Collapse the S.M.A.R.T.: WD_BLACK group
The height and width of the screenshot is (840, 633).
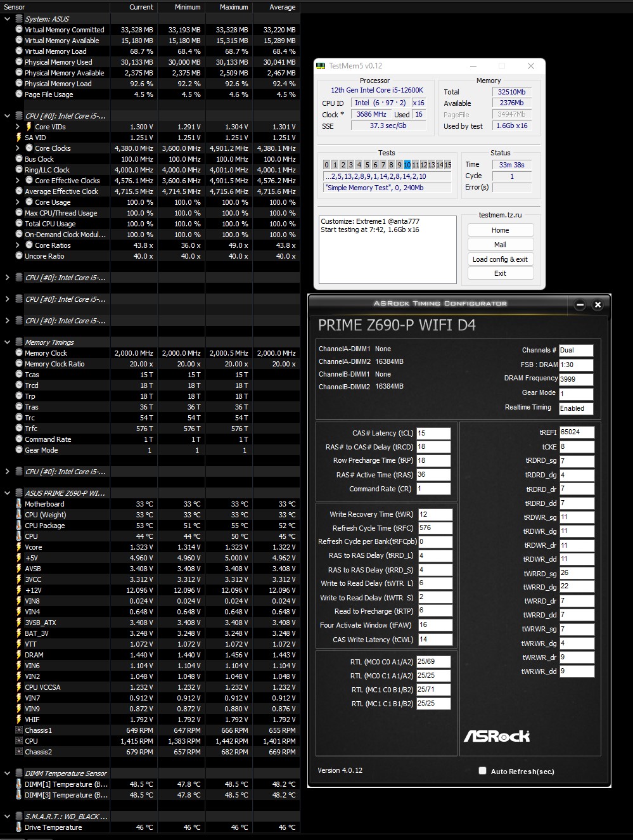tap(8, 817)
